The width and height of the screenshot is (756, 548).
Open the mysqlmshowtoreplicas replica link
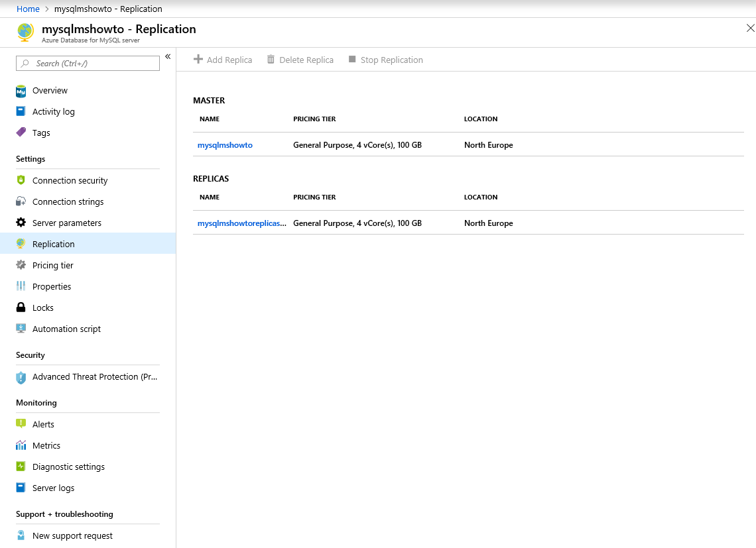(x=241, y=223)
